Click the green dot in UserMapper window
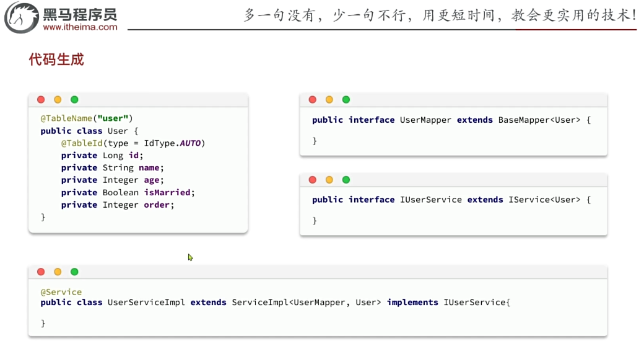The width and height of the screenshot is (644, 354). pyautogui.click(x=346, y=100)
